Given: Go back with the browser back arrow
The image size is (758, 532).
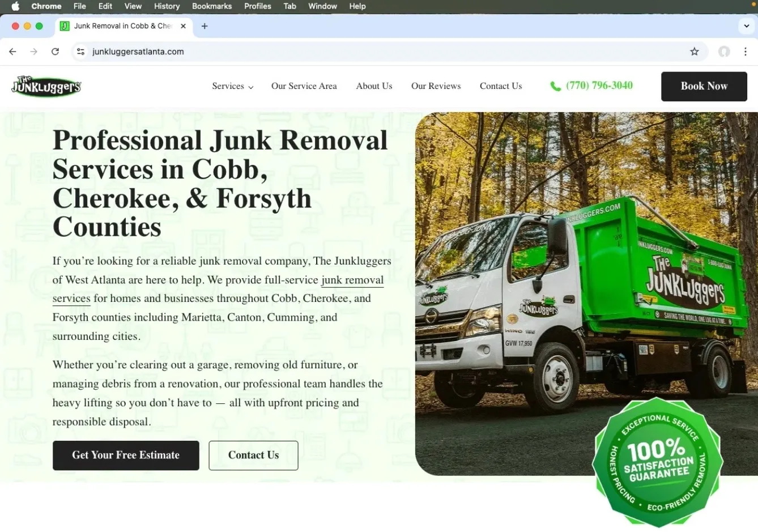Looking at the screenshot, I should coord(12,52).
